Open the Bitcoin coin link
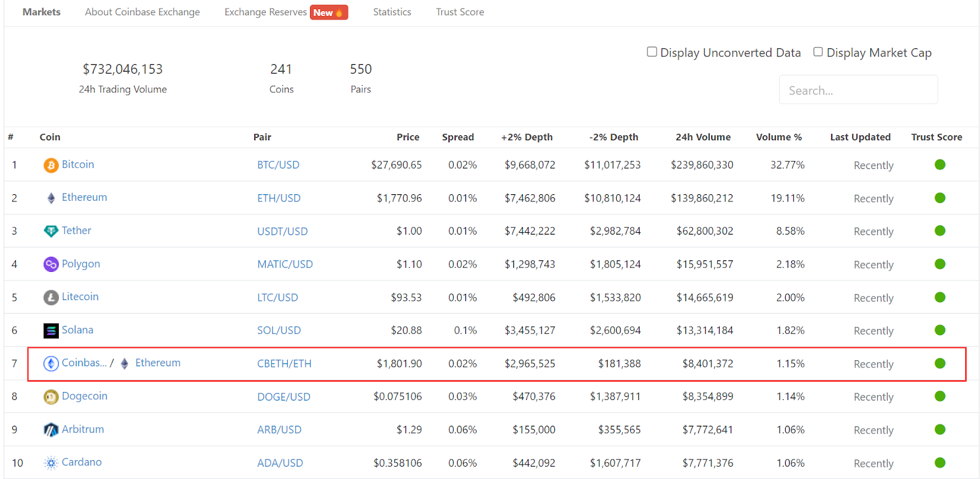980x479 pixels. 78,164
